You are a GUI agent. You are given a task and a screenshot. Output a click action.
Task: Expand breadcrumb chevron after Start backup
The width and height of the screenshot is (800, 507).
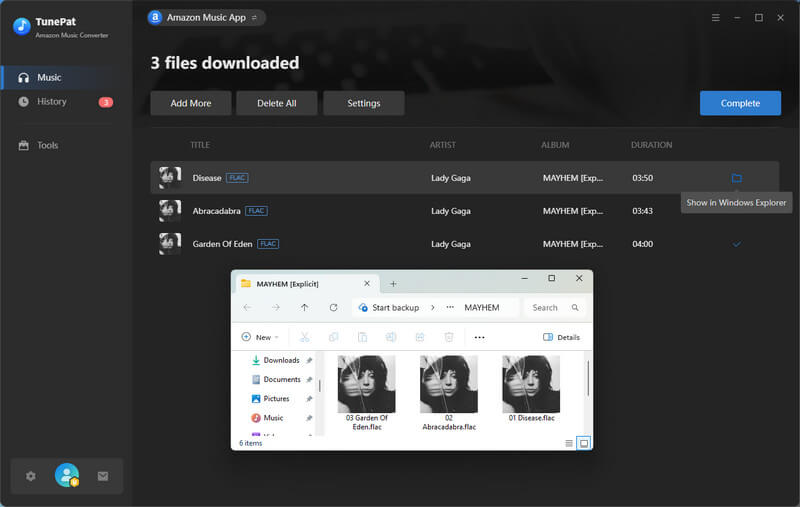point(433,308)
